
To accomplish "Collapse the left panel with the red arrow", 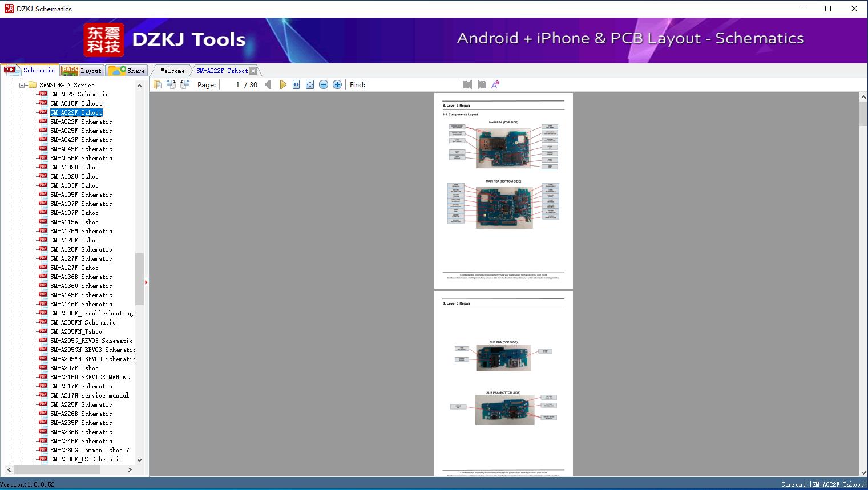I will [x=146, y=282].
